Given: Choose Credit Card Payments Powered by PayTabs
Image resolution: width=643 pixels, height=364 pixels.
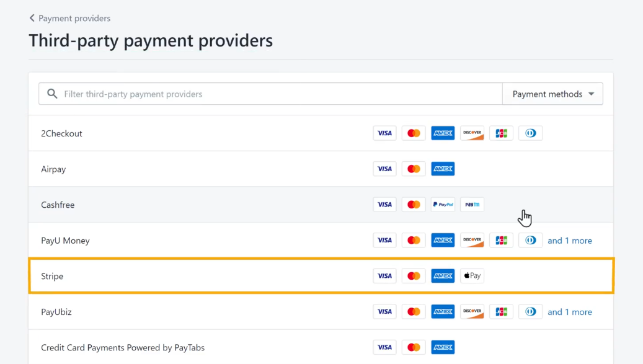Looking at the screenshot, I should click(321, 347).
